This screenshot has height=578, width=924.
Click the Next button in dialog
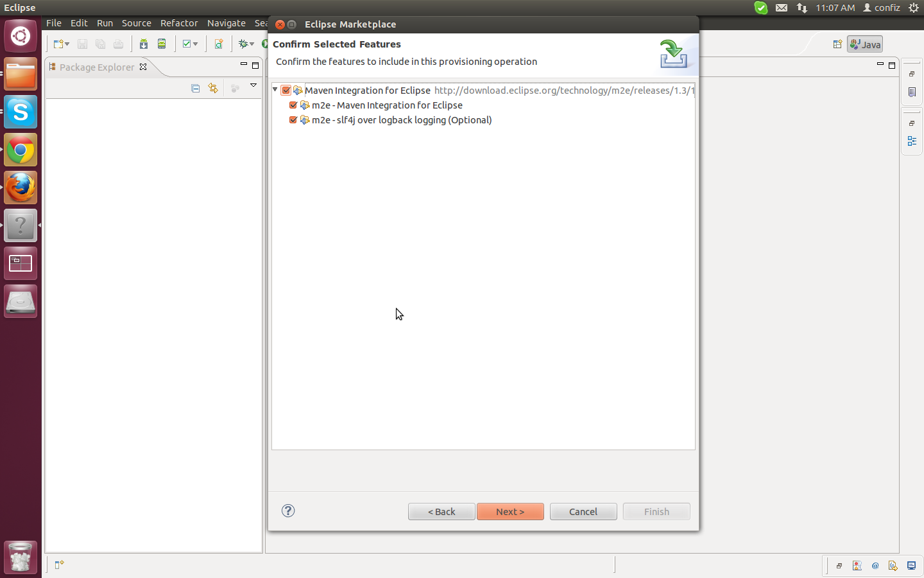pos(510,511)
